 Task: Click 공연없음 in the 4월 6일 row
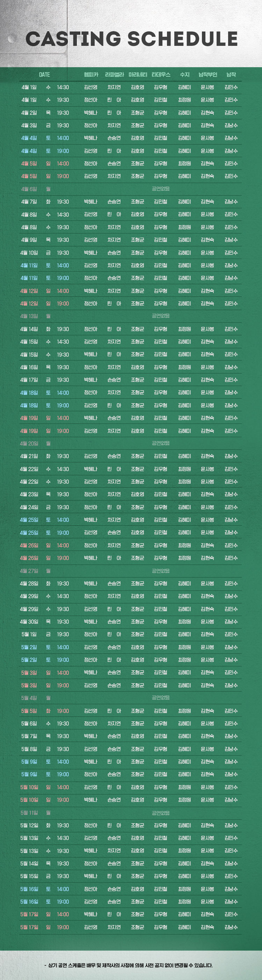[161, 189]
